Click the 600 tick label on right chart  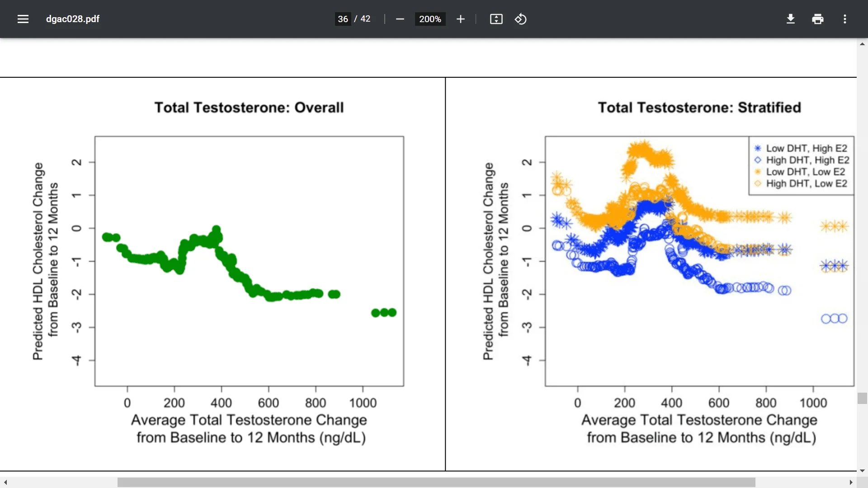(719, 403)
